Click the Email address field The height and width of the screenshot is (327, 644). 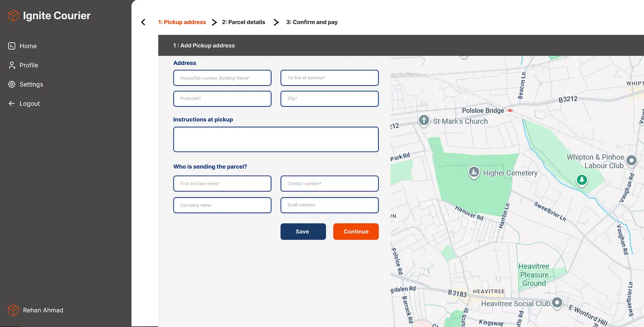tap(330, 205)
